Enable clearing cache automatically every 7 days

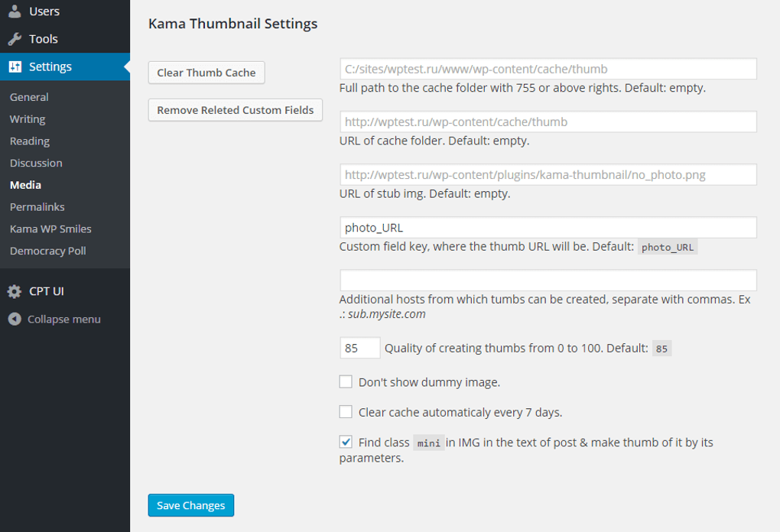coord(346,411)
